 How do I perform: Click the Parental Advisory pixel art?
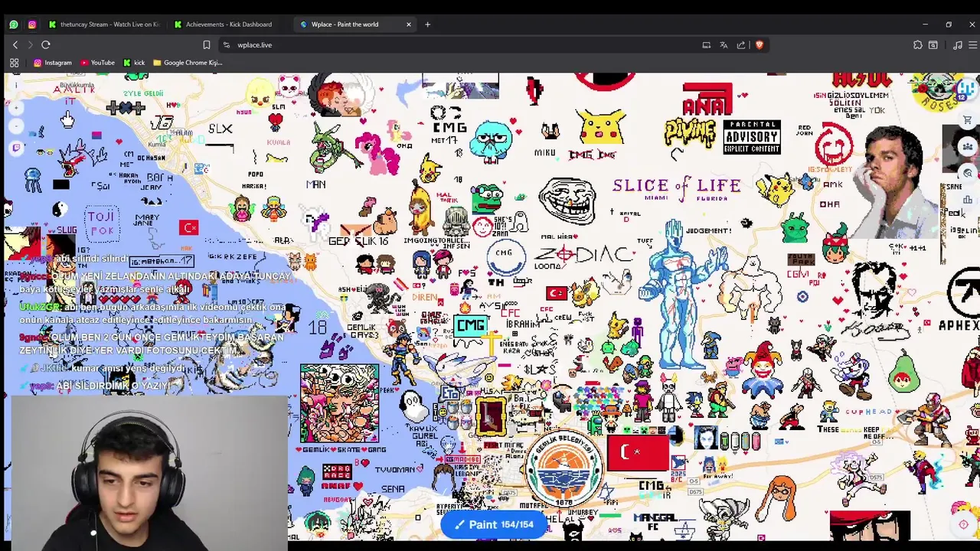pyautogui.click(x=752, y=137)
